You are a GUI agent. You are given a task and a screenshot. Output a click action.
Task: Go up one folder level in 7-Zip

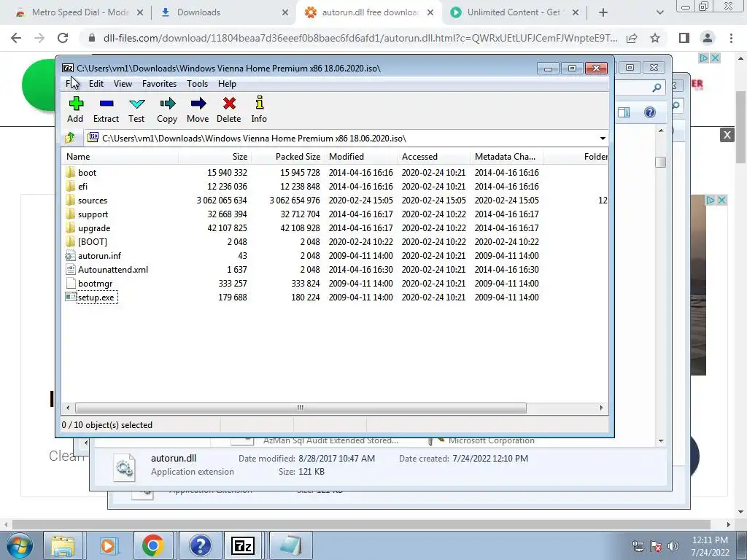70,138
